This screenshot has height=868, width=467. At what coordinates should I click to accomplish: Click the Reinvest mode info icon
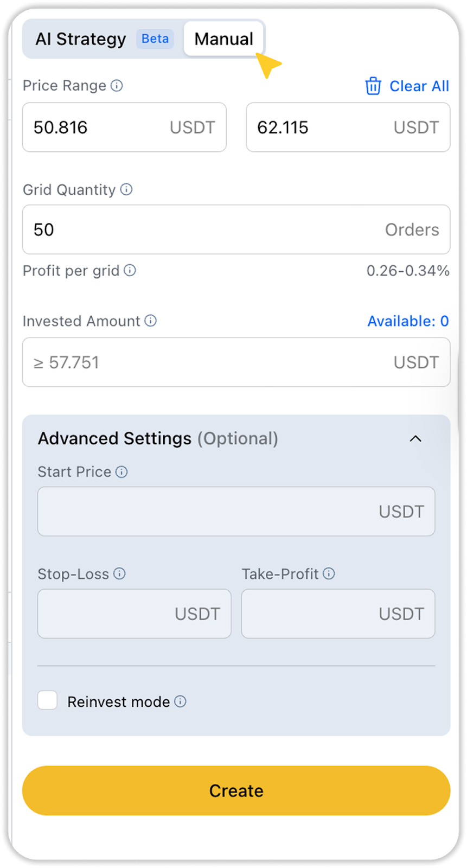pyautogui.click(x=181, y=701)
